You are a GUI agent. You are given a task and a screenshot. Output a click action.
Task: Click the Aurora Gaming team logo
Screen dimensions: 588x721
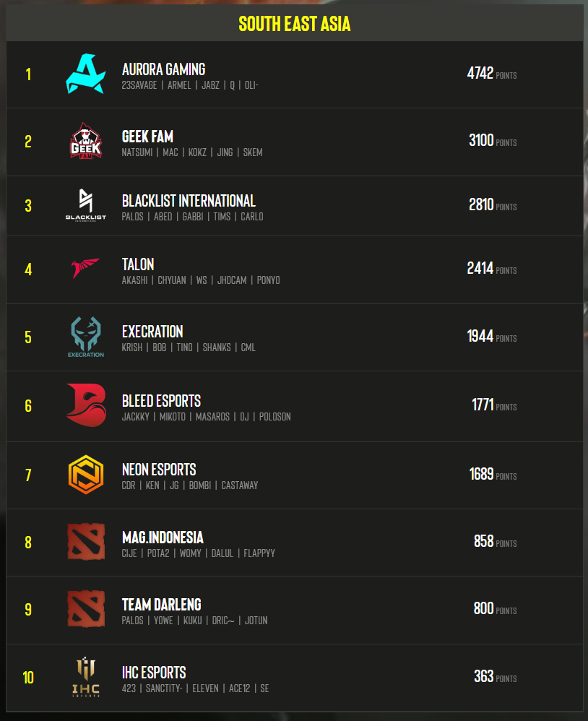click(x=85, y=74)
